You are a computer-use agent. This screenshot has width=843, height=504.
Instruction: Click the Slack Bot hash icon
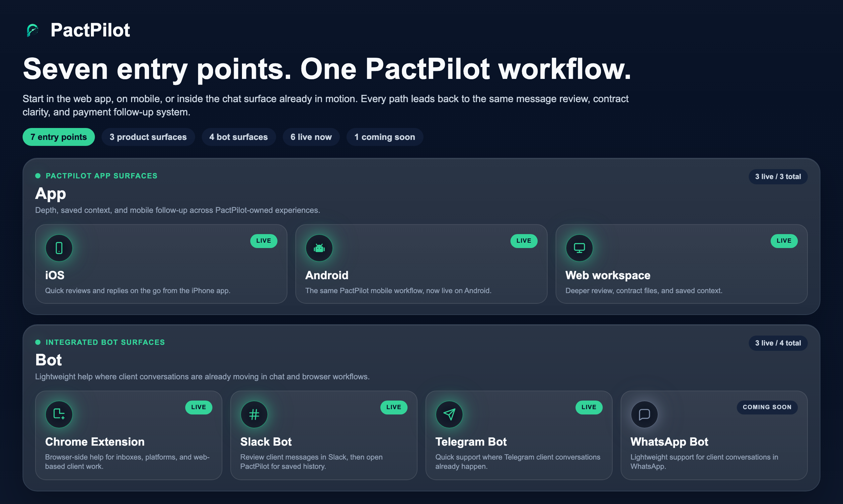coord(254,414)
